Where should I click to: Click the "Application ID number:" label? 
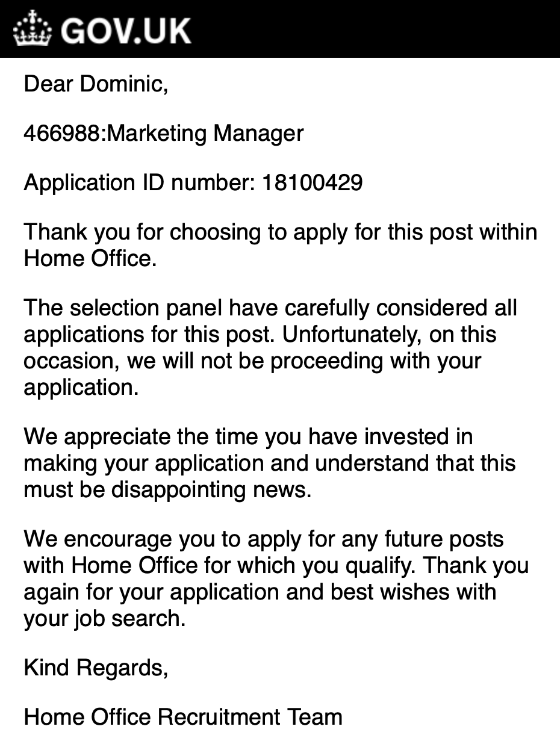[140, 182]
